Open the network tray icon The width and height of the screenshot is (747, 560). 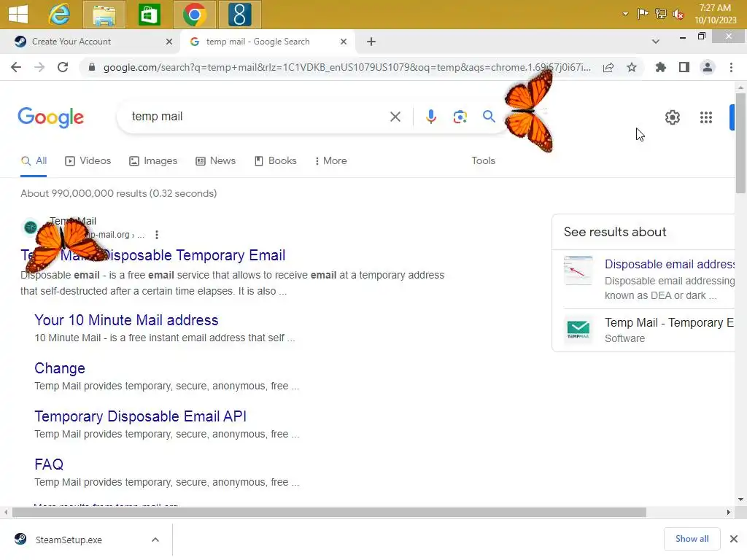point(660,14)
